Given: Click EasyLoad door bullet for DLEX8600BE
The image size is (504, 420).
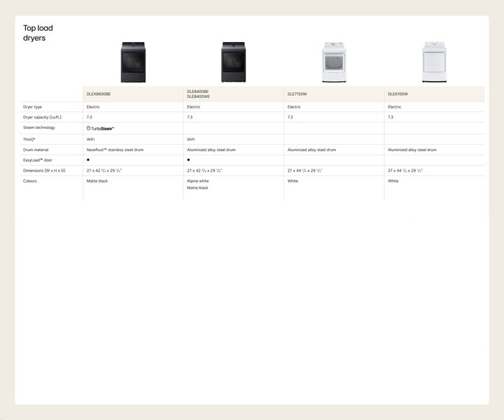Looking at the screenshot, I should pyautogui.click(x=88, y=160).
